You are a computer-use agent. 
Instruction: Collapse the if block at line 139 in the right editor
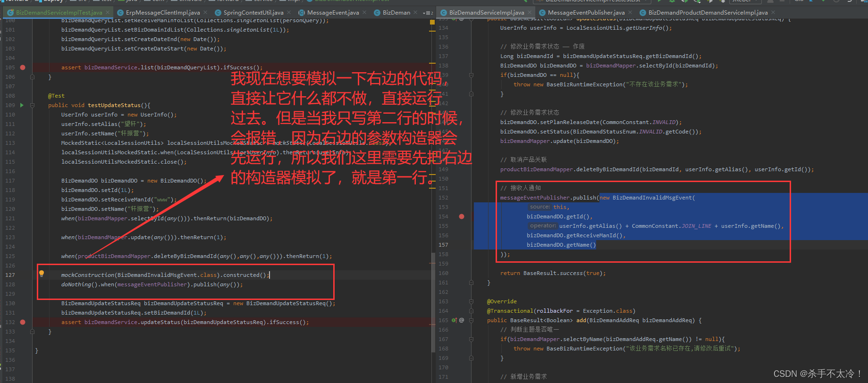[x=471, y=75]
